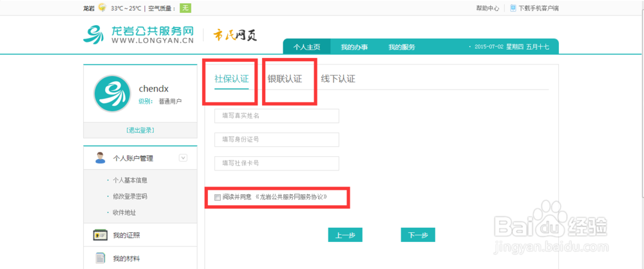The image size is (644, 269).
Task: Click the 我的材料 menu label
Action: pos(127,259)
